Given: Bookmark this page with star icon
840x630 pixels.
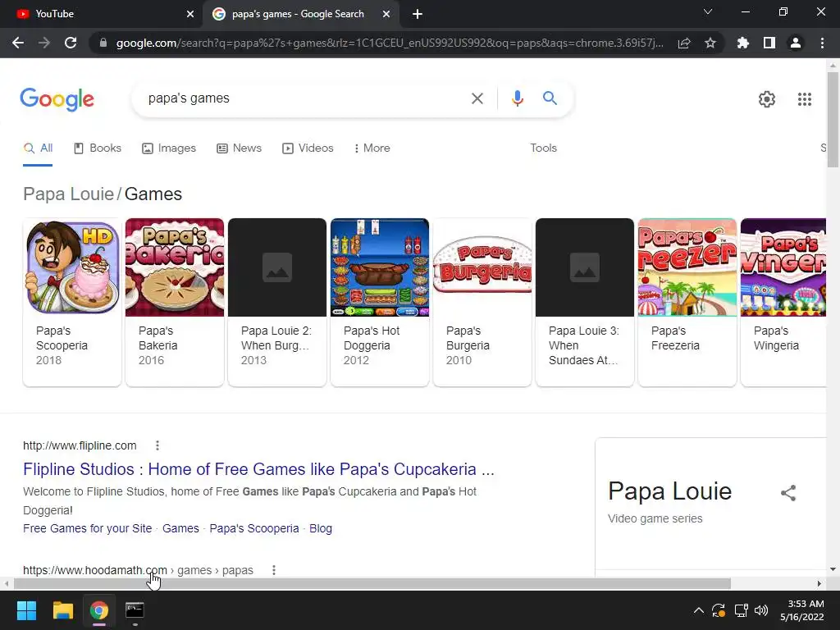Looking at the screenshot, I should click(710, 43).
